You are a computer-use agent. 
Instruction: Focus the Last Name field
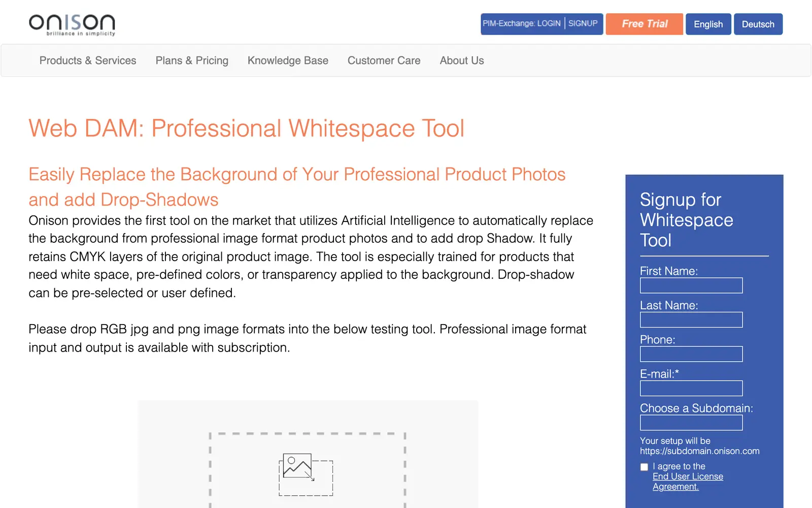[x=691, y=320]
